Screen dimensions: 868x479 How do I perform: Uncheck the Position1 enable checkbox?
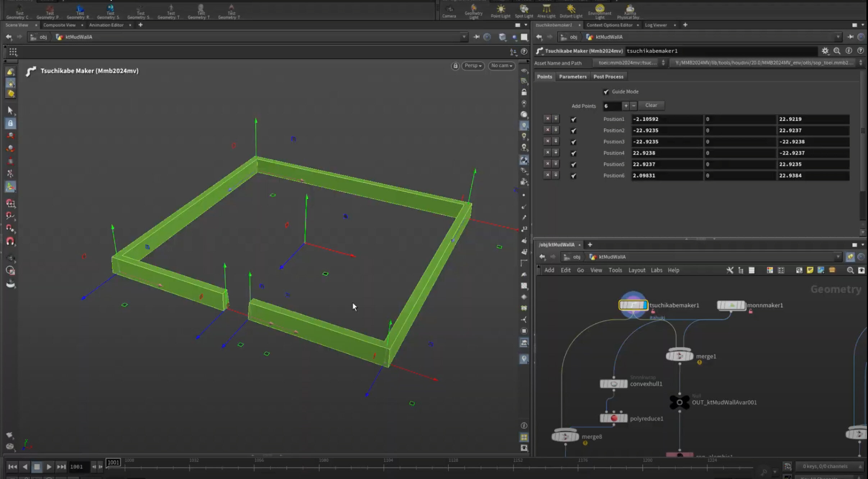tap(574, 119)
